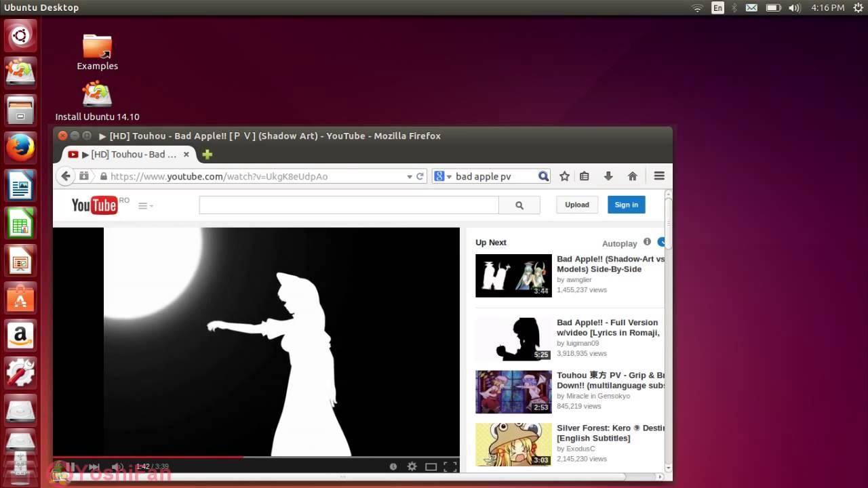This screenshot has height=488, width=868.
Task: Toggle the Autoplay switch
Action: [x=661, y=242]
